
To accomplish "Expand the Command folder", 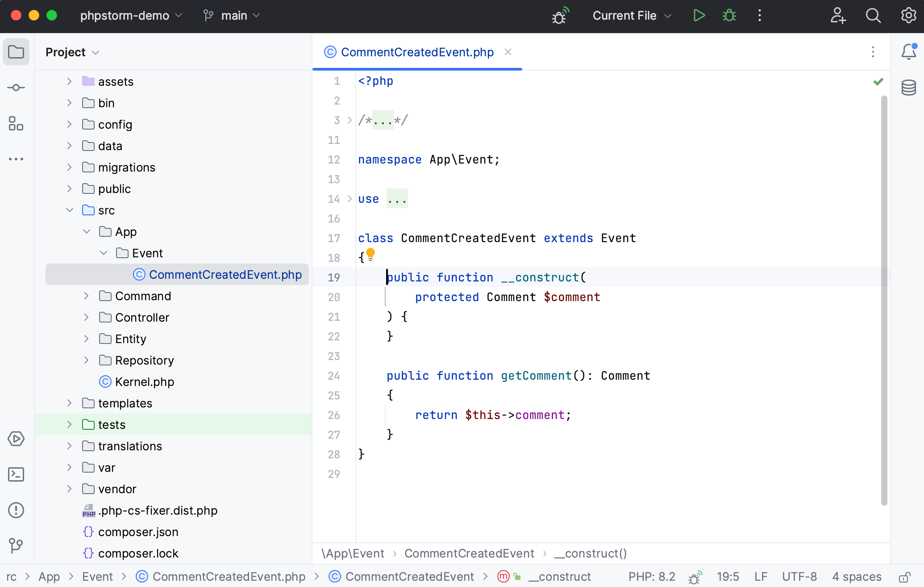I will pyautogui.click(x=86, y=296).
